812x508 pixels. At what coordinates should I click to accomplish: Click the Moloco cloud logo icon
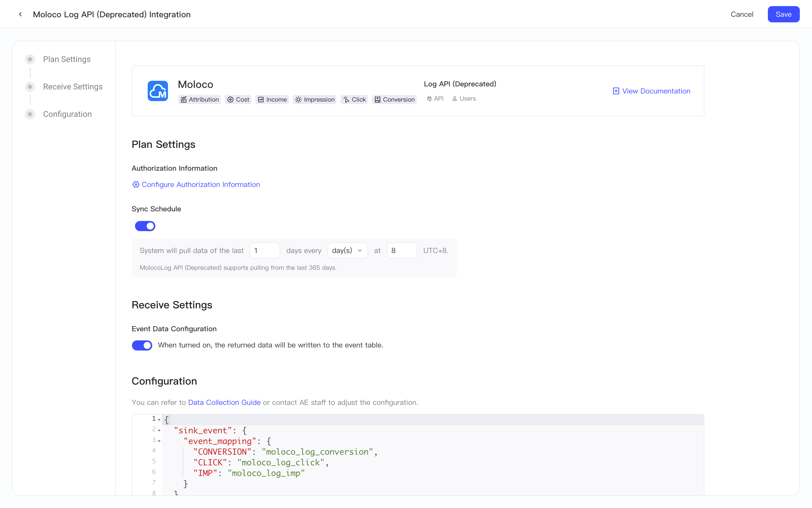[x=158, y=91]
